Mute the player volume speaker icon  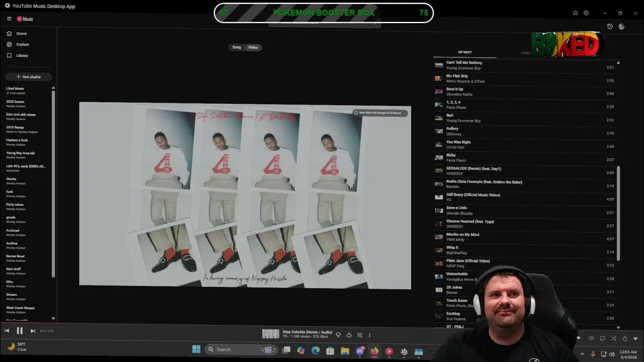point(591,338)
